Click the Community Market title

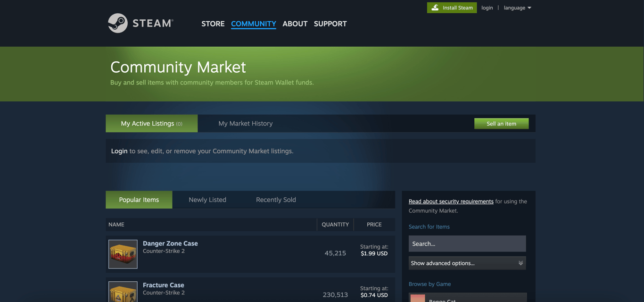click(x=178, y=67)
